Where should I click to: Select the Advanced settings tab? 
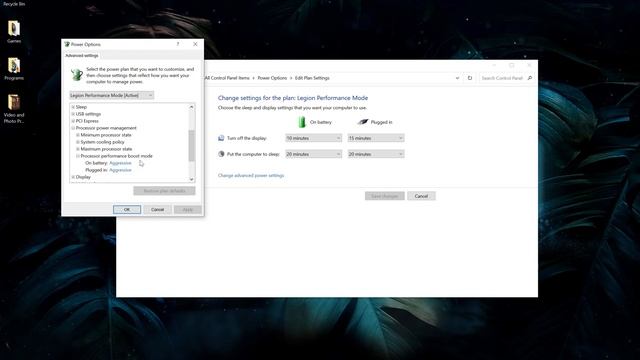pos(82,56)
